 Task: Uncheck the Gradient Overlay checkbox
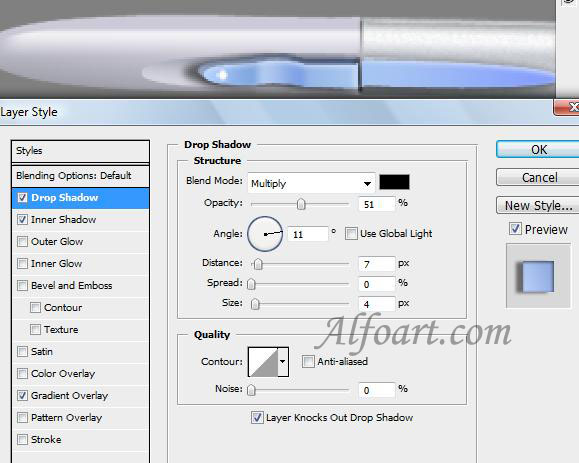22,395
